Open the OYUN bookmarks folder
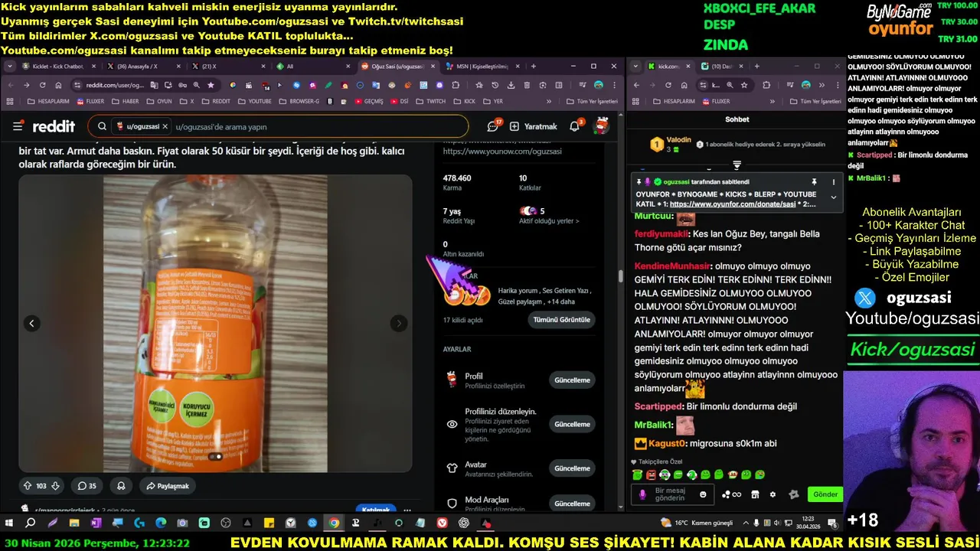This screenshot has width=980, height=551. pyautogui.click(x=158, y=101)
